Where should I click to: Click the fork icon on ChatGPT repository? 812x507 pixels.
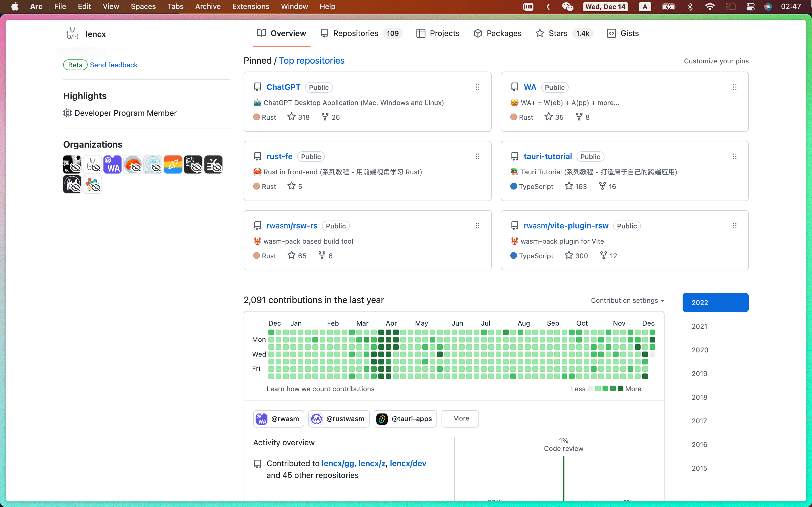pyautogui.click(x=325, y=117)
